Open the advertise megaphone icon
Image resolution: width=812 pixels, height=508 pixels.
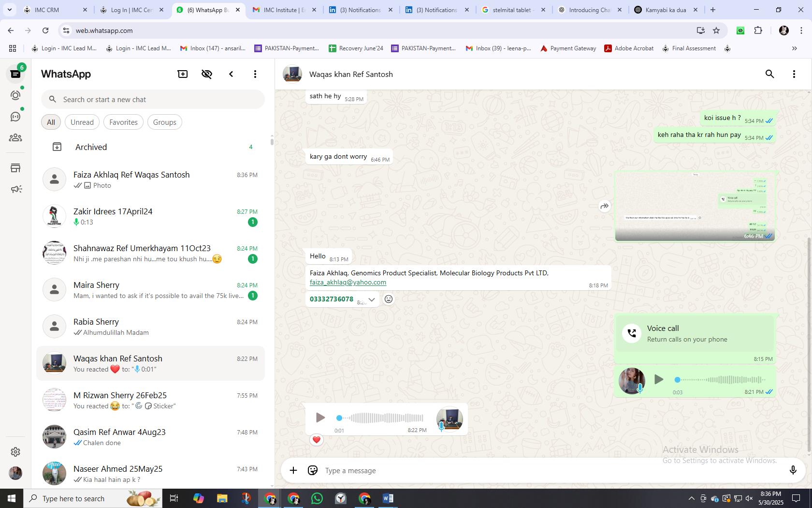tap(15, 189)
